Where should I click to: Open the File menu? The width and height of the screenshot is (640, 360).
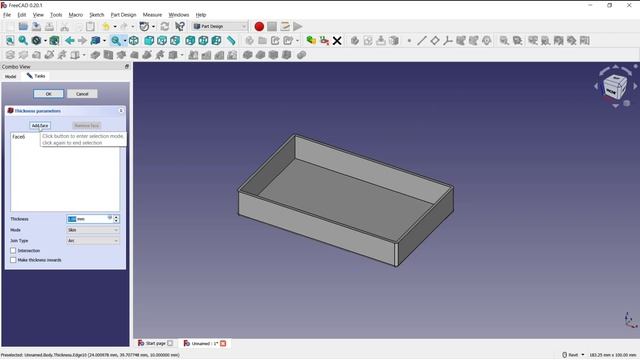pyautogui.click(x=7, y=15)
